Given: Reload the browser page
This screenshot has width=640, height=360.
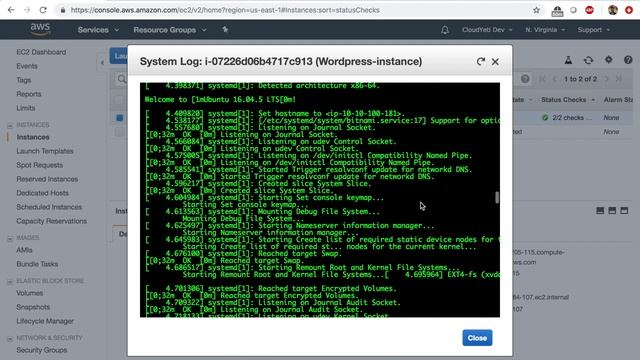Looking at the screenshot, I should [43, 10].
